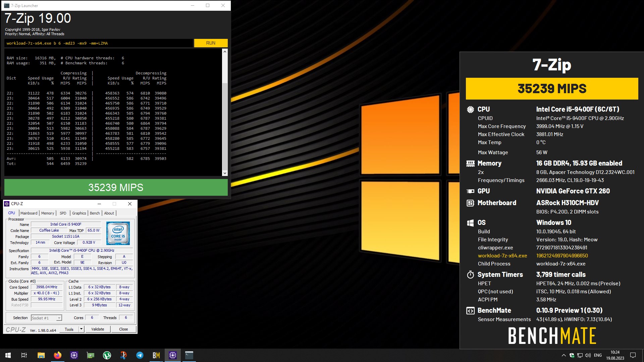
Task: Click the Level 3 cache value 9 MBytes
Action: (99, 305)
